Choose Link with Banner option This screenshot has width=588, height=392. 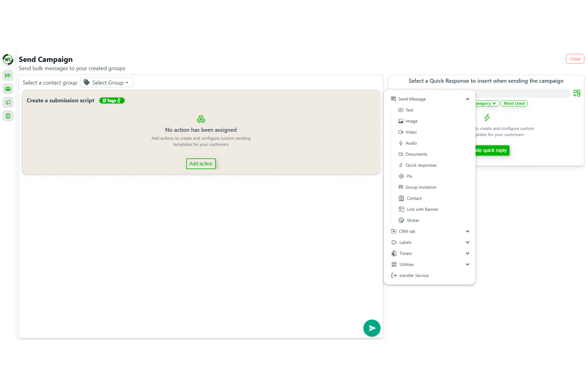(422, 209)
